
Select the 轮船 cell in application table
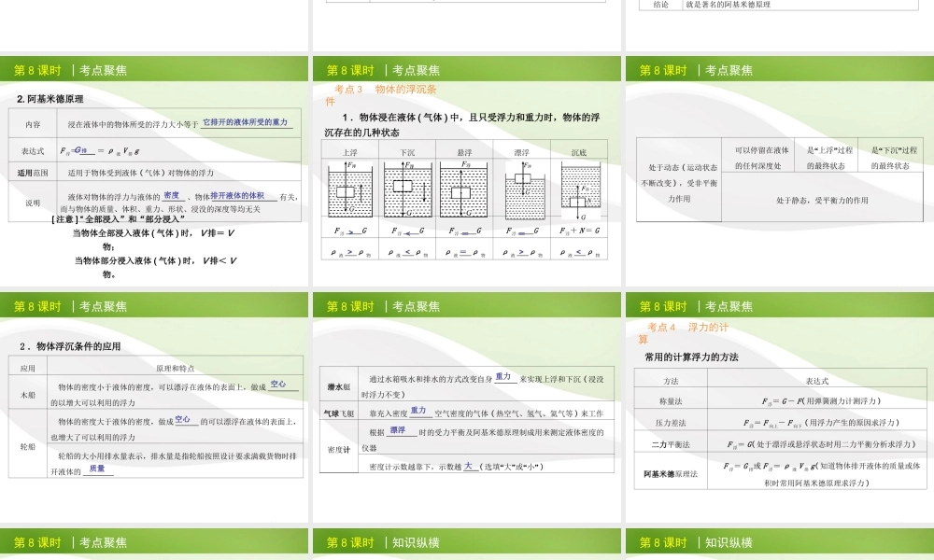pos(28,446)
